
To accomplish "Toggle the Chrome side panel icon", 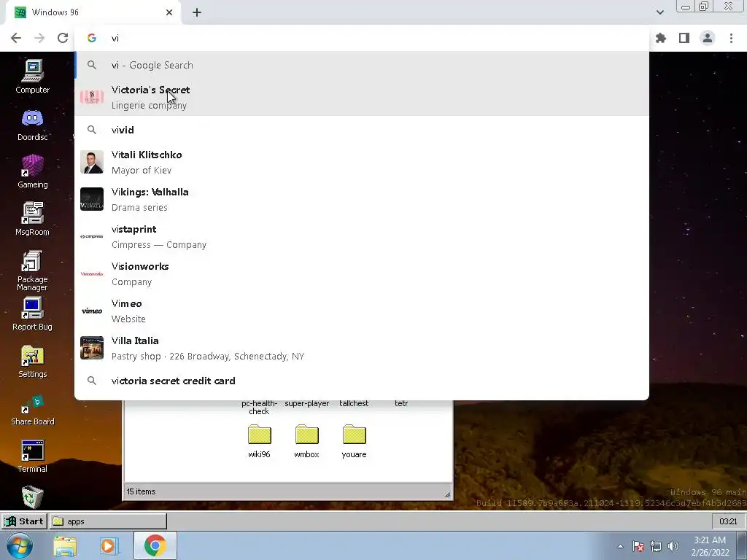I will point(684,38).
